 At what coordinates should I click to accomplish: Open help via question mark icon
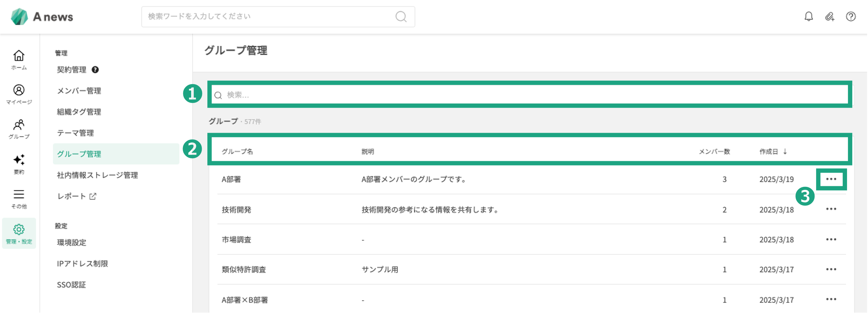click(x=850, y=16)
